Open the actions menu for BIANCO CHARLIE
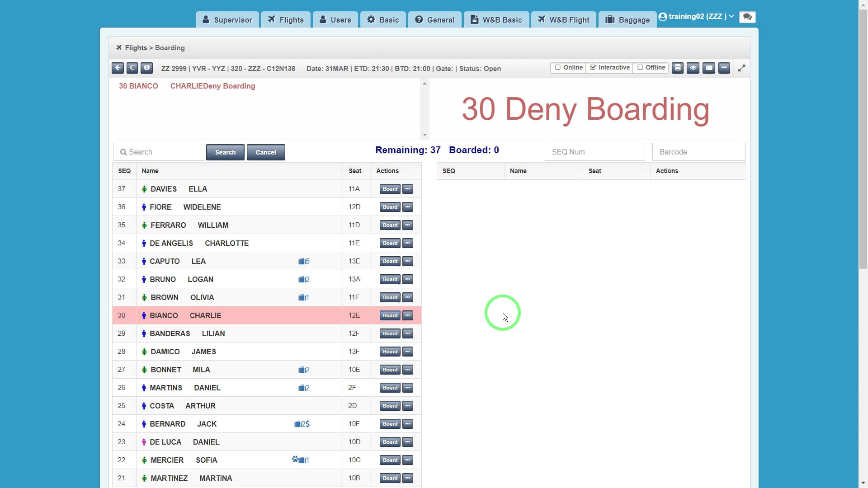 tap(407, 315)
